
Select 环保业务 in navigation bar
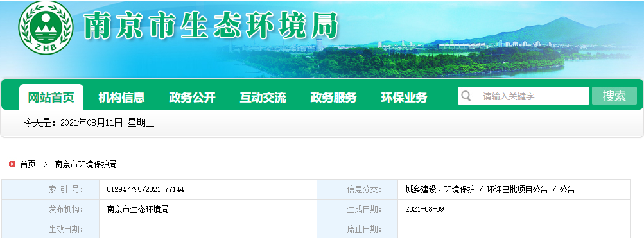[x=404, y=98]
